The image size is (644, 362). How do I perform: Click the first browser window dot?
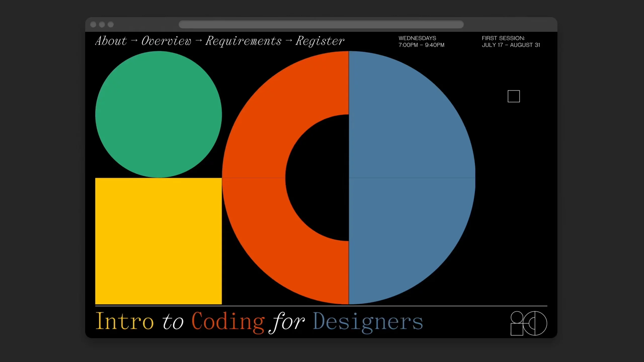pyautogui.click(x=93, y=24)
